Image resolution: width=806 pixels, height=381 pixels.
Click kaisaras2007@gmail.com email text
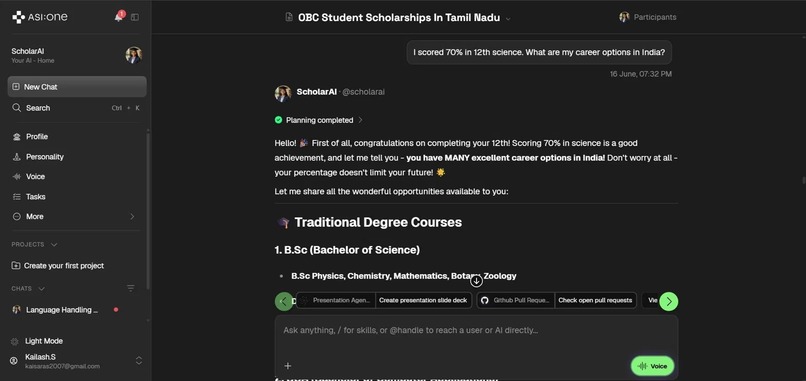pos(62,366)
